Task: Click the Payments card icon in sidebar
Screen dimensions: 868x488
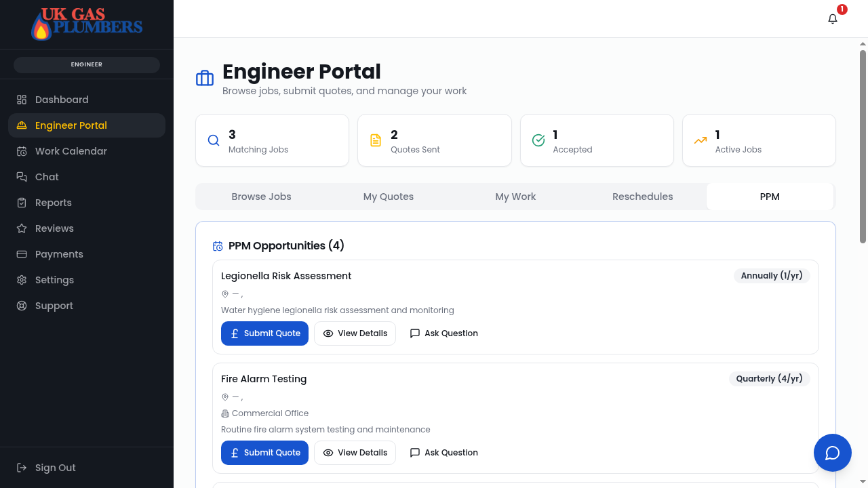Action: point(22,254)
